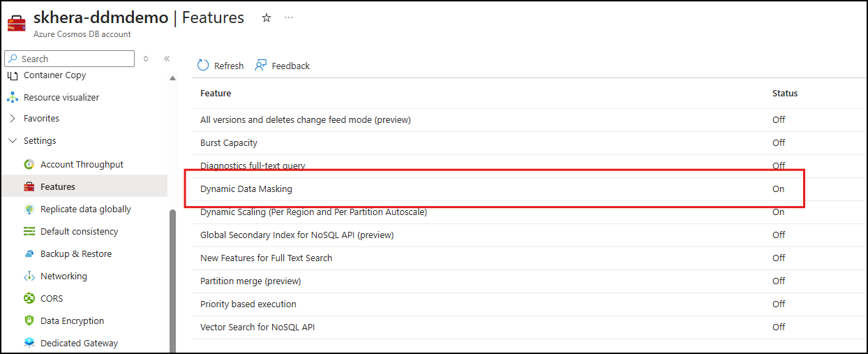Collapse the sidebar with double chevron icon
The image size is (868, 354).
coord(167,59)
